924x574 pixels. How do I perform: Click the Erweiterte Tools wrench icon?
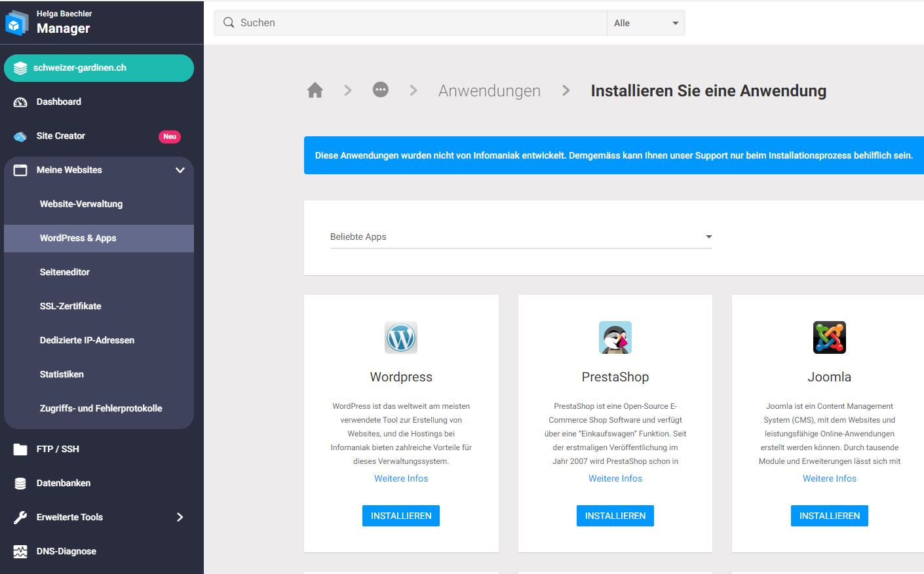[x=20, y=518]
